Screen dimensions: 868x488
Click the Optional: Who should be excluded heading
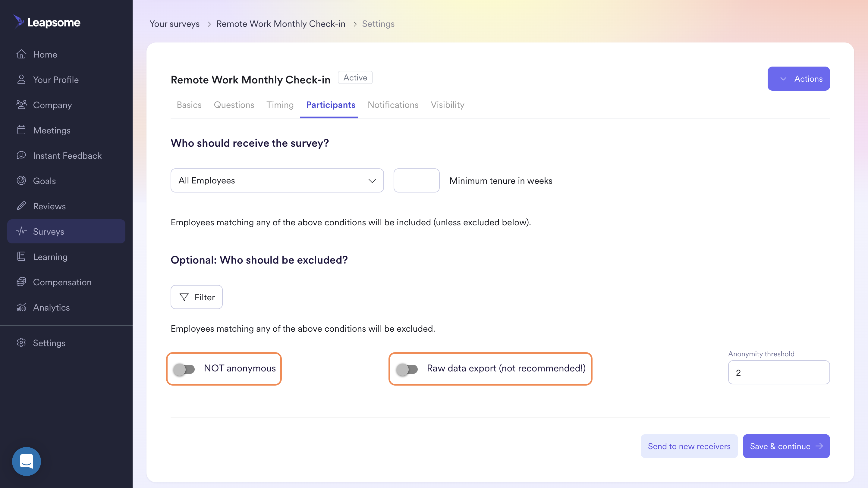[259, 260]
